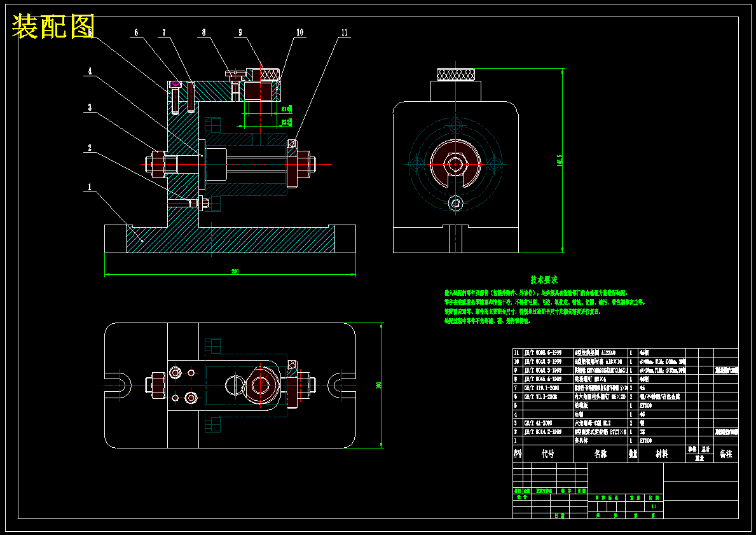Click the '单件' header cell in parts list
The width and height of the screenshot is (756, 535).
point(692,450)
